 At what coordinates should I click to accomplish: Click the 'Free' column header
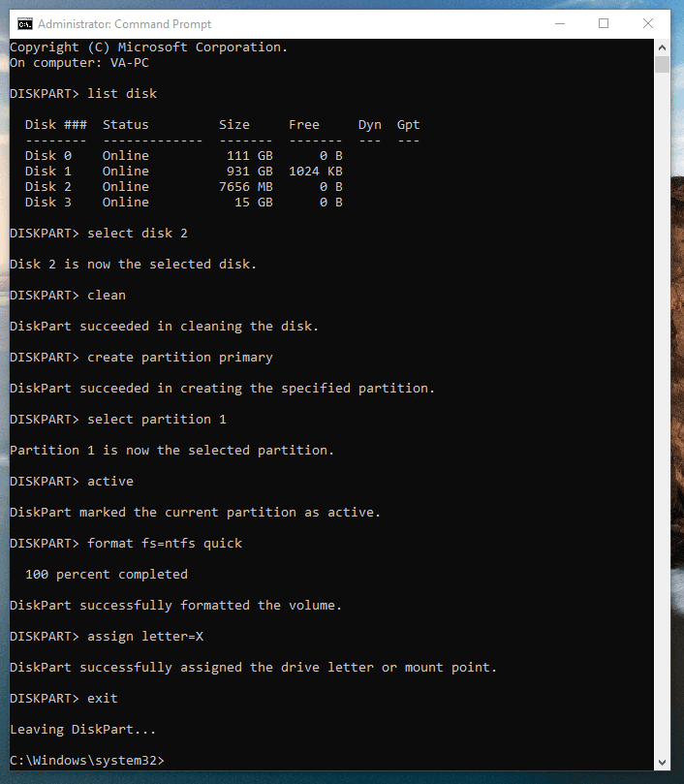click(x=304, y=125)
